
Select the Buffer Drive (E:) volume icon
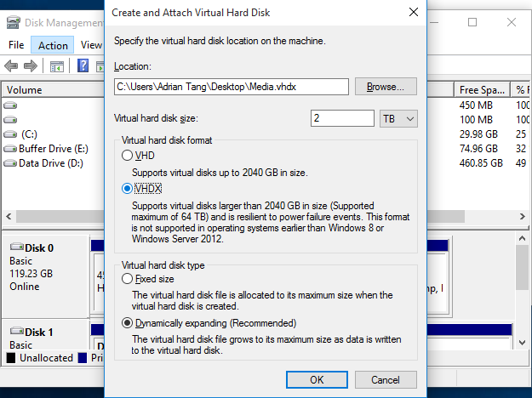pos(10,149)
